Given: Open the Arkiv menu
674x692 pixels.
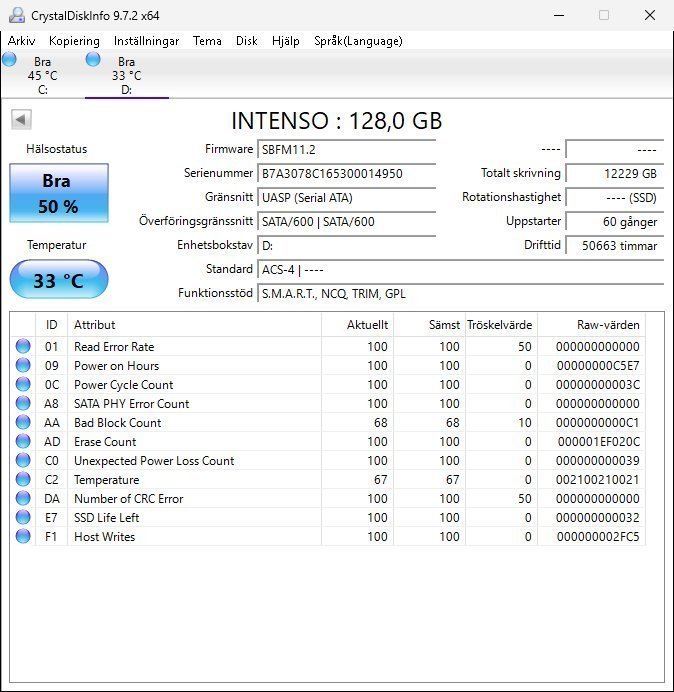Looking at the screenshot, I should 21,41.
